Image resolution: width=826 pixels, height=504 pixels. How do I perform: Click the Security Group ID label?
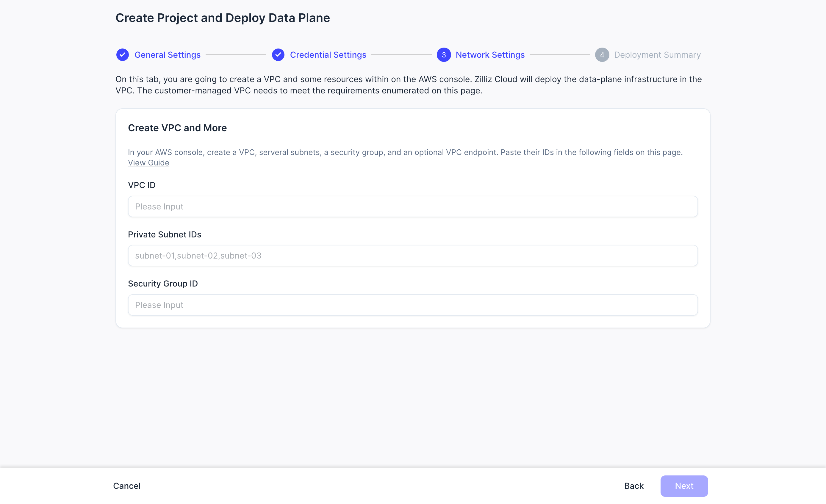click(x=162, y=284)
